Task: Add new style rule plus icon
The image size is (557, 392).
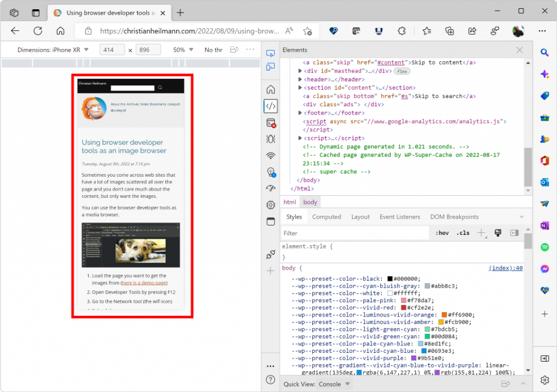Action: (481, 233)
